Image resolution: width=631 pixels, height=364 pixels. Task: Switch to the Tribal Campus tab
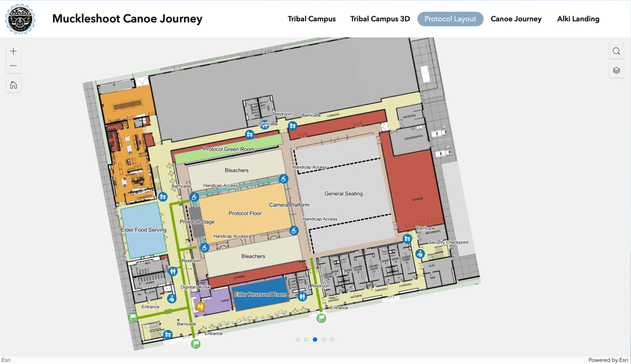(x=311, y=19)
